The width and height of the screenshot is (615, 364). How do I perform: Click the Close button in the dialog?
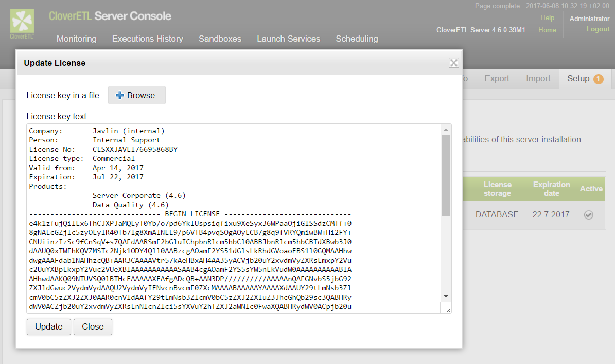coord(93,327)
